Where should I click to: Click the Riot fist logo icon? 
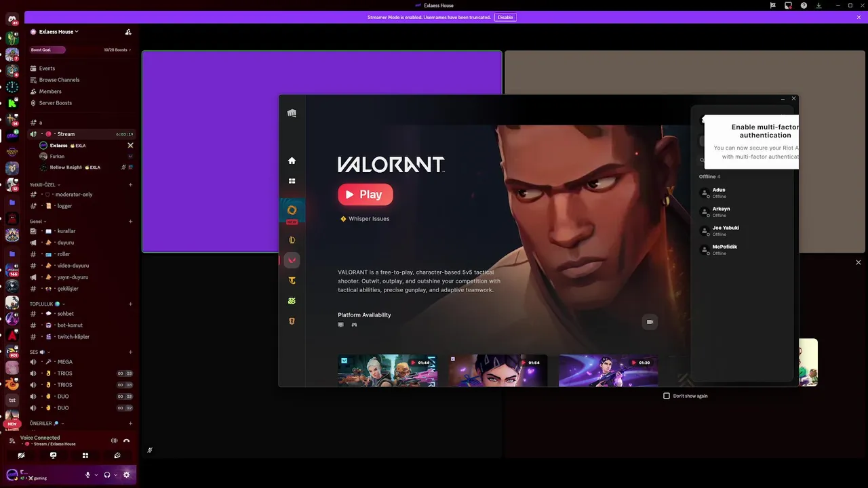[292, 113]
